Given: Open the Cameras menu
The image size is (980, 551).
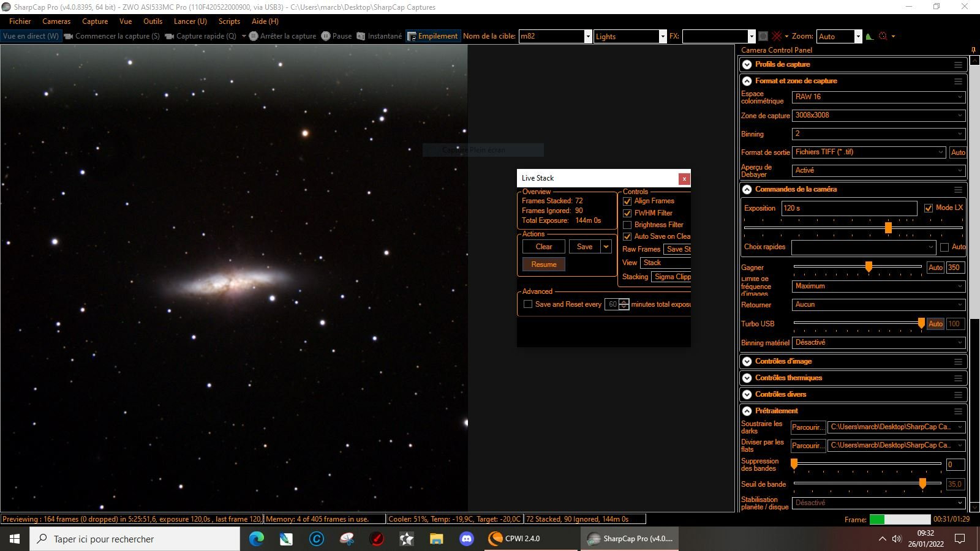Looking at the screenshot, I should (56, 21).
